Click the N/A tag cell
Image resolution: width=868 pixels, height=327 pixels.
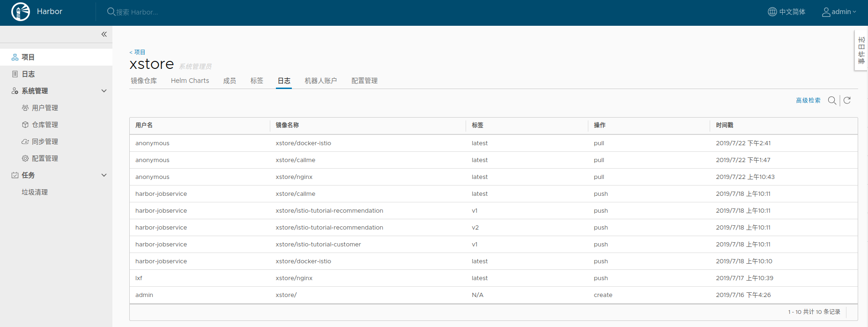[x=477, y=295]
